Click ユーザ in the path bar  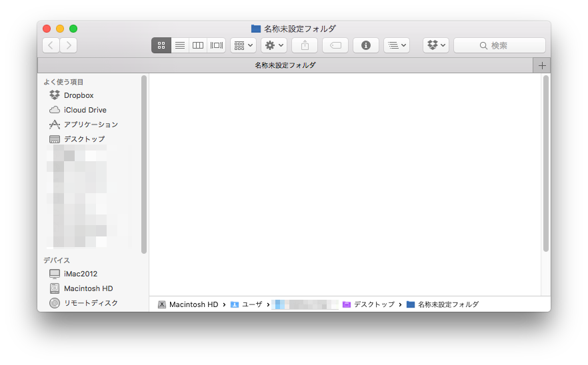point(247,304)
